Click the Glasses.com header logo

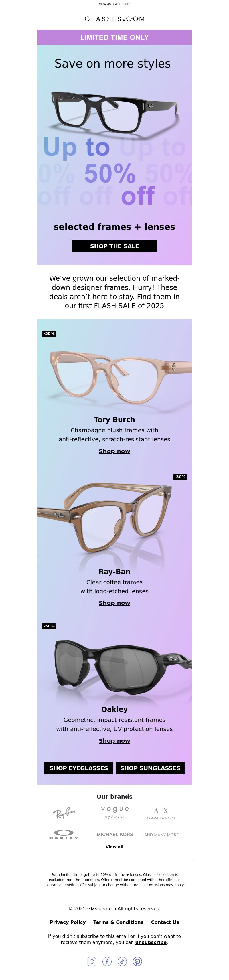114,19
